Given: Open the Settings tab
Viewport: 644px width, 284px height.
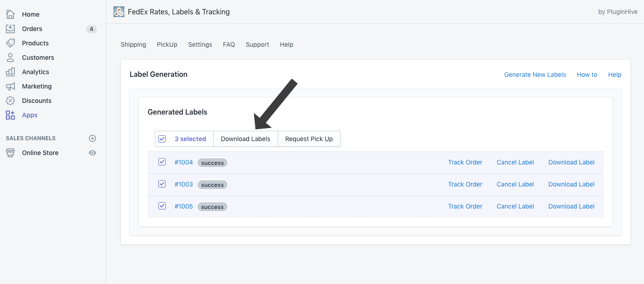Looking at the screenshot, I should tap(200, 44).
